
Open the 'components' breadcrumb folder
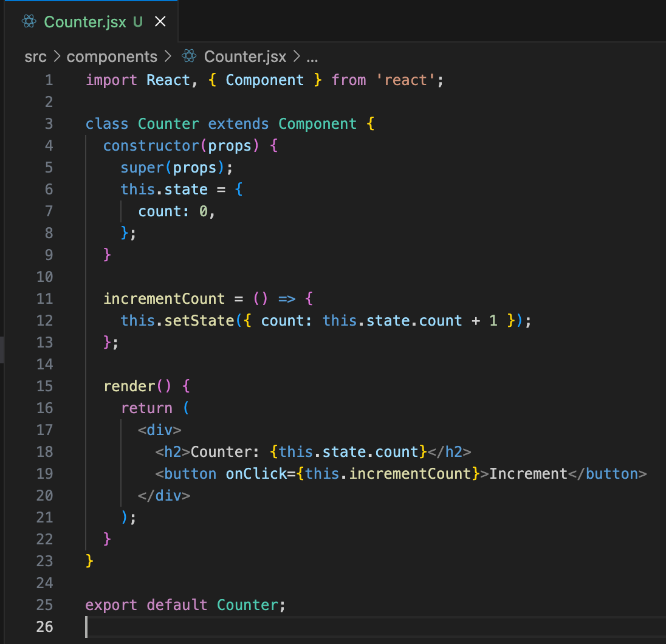point(112,57)
